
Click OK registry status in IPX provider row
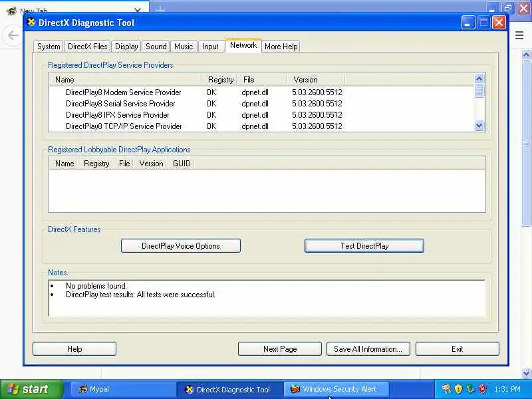point(211,115)
